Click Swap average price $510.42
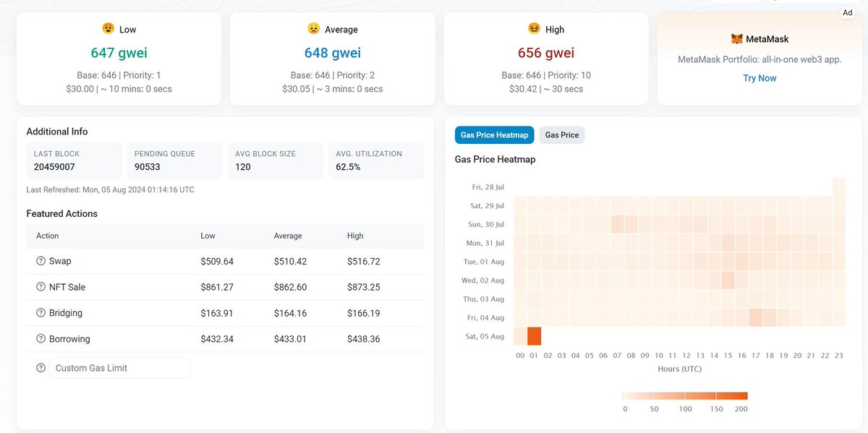 (x=290, y=261)
